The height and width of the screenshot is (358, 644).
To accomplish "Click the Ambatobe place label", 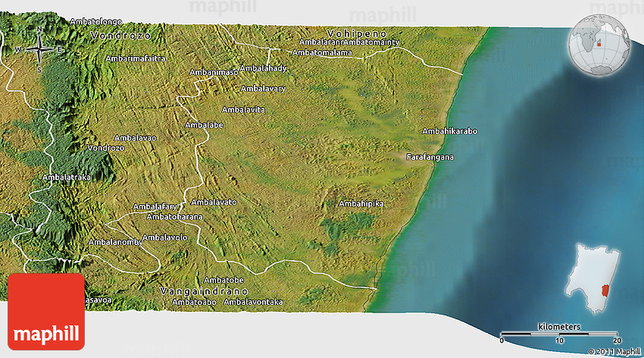I will (224, 280).
